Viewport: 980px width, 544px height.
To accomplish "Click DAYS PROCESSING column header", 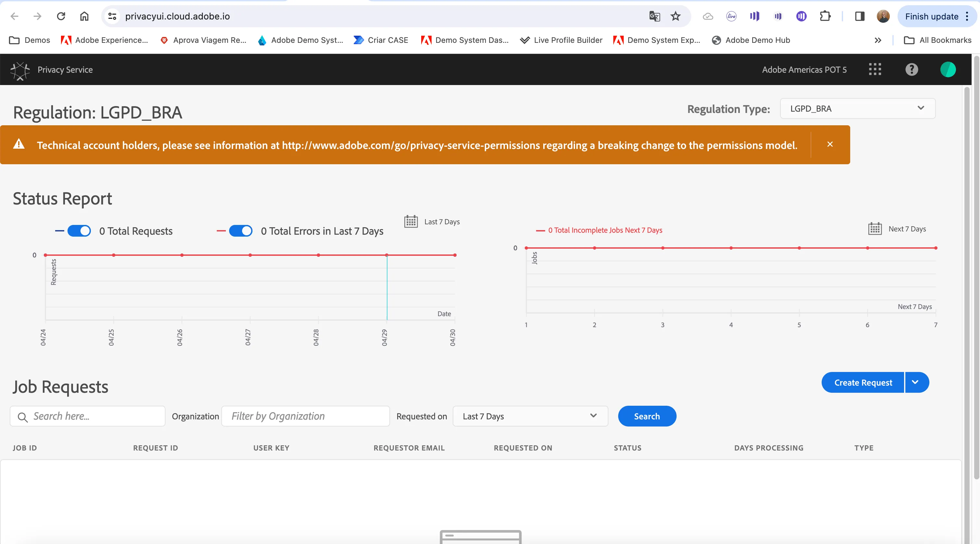I will pyautogui.click(x=769, y=448).
